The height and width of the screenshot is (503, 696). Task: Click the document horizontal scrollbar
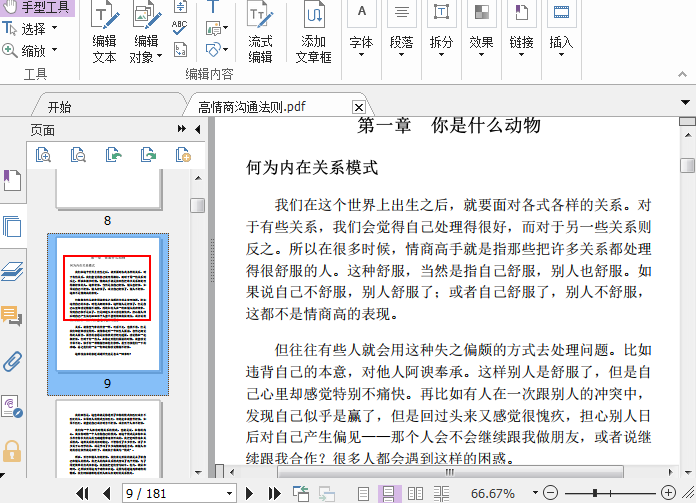(450, 471)
